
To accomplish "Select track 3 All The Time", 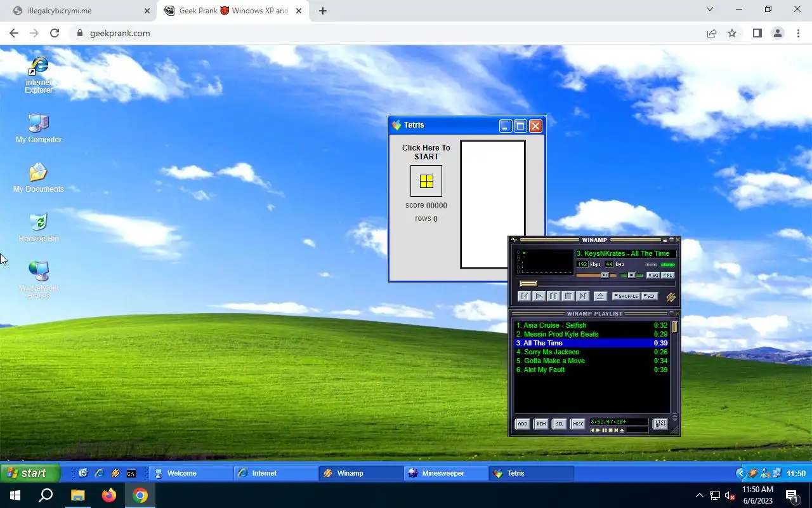I will 591,343.
